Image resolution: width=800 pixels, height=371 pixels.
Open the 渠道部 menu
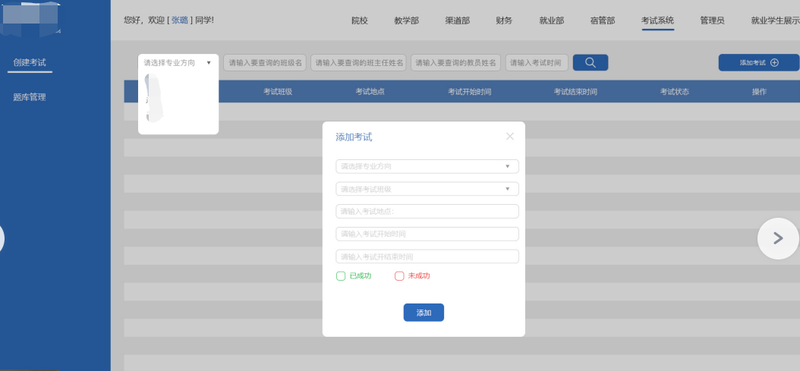click(x=457, y=21)
